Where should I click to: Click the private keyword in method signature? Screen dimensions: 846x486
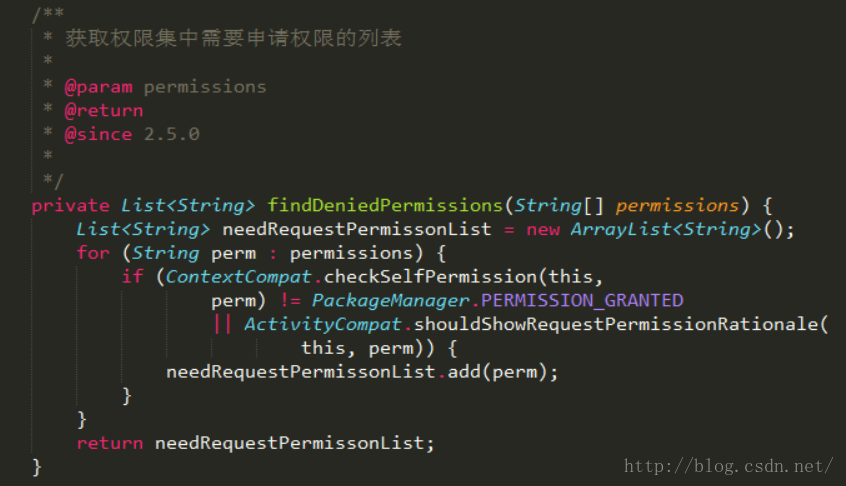tap(70, 205)
